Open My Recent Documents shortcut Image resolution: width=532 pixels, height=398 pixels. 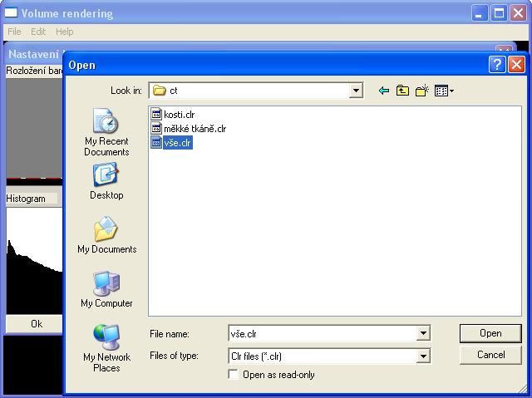pyautogui.click(x=106, y=132)
